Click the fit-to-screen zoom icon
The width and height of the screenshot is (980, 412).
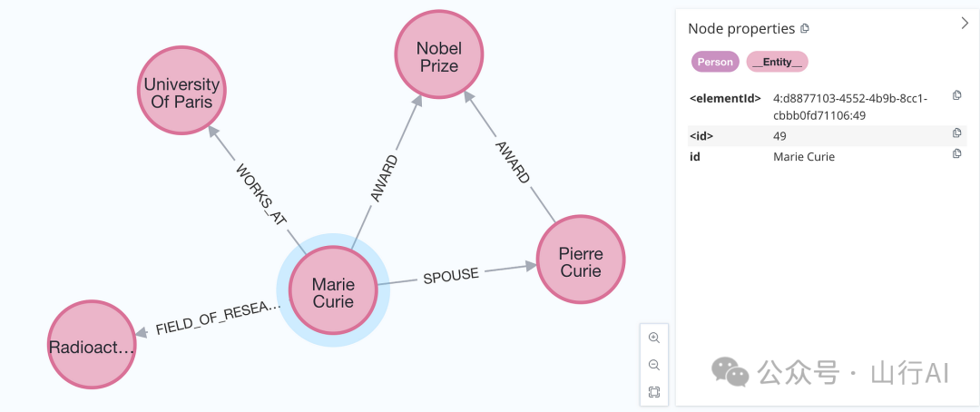tap(654, 392)
